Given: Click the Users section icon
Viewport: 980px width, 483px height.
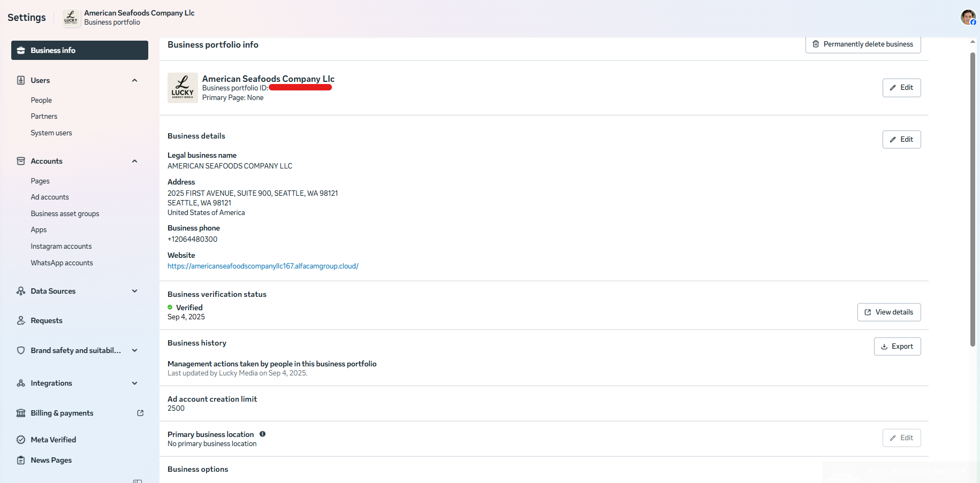Looking at the screenshot, I should (21, 80).
